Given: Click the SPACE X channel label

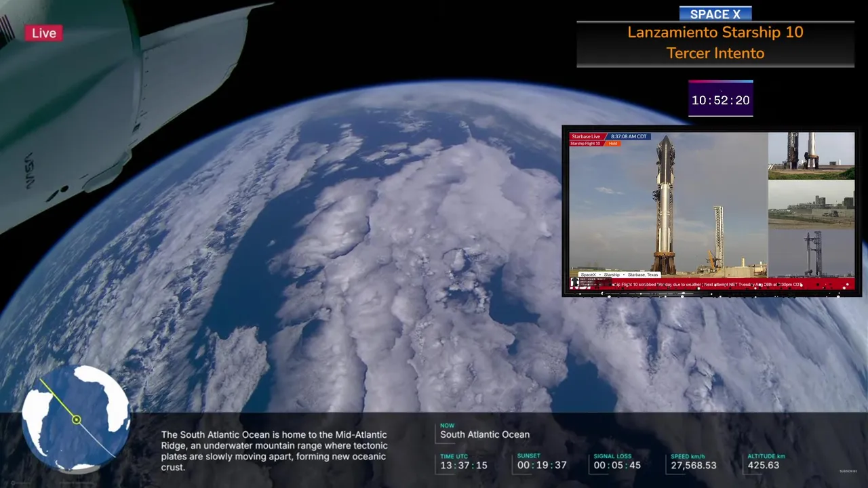Looking at the screenshot, I should (x=715, y=14).
